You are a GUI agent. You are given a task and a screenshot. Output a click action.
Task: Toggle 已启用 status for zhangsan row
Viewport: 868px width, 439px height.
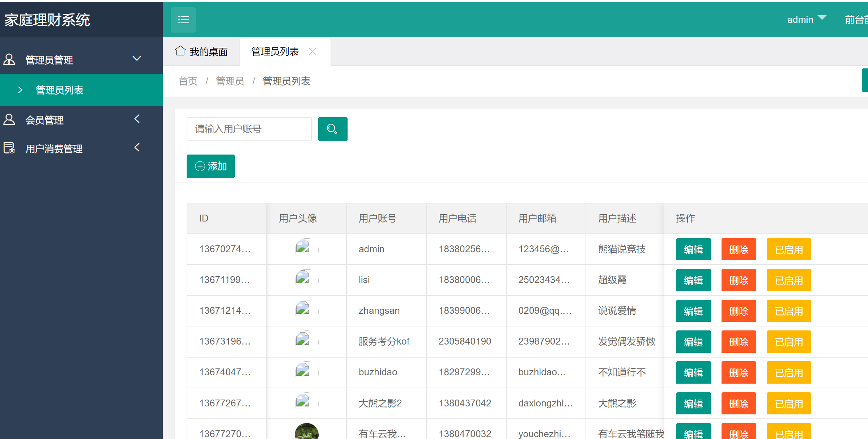(788, 311)
